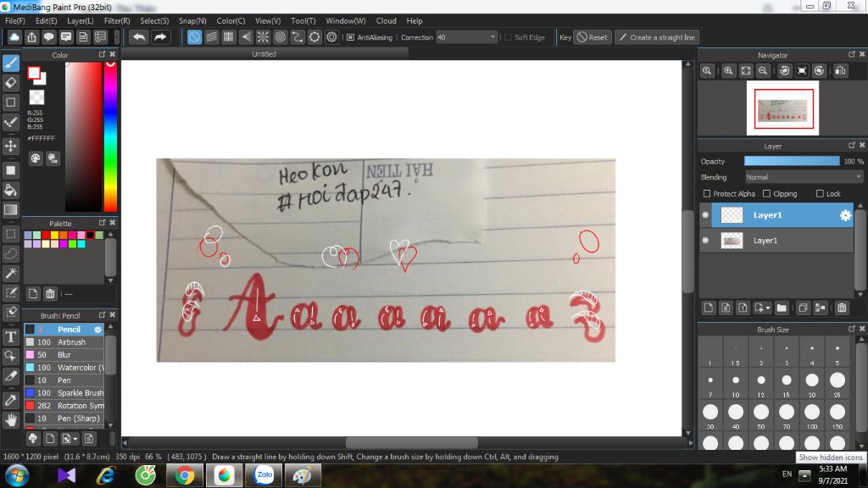868x488 pixels.
Task: Select the Pen (Sharp) brush
Action: point(64,419)
